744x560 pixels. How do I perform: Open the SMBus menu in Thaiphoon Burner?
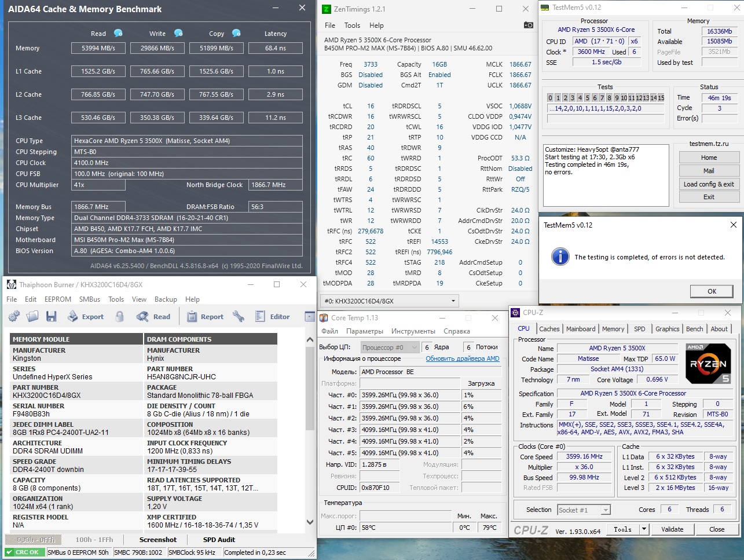click(90, 299)
